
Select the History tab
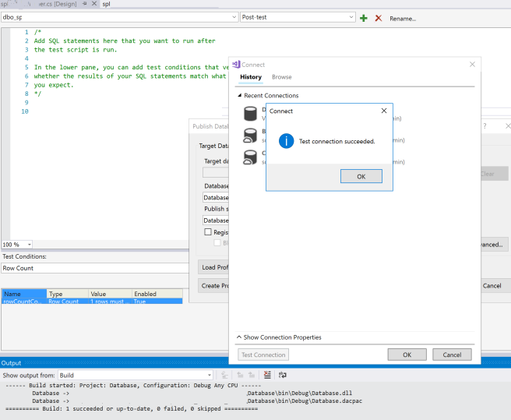[x=250, y=77]
